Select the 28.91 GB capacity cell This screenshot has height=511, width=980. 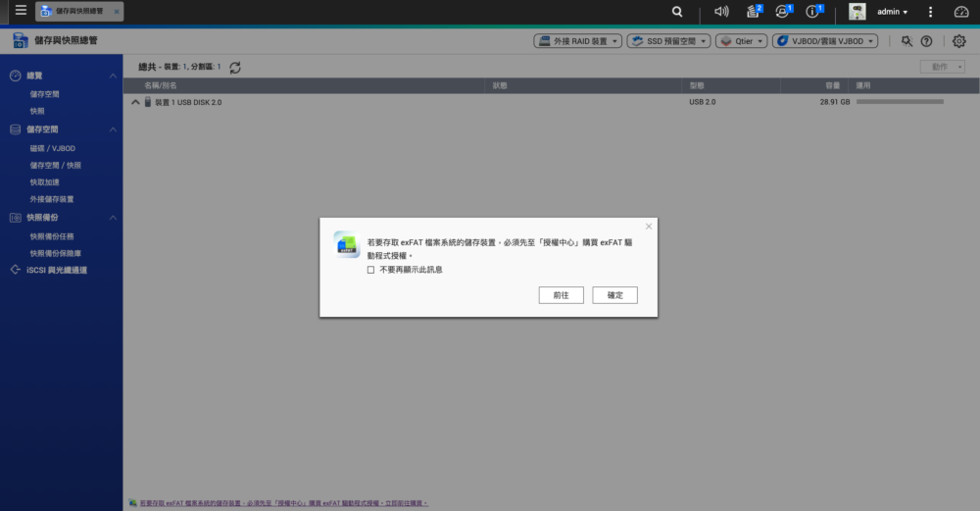(834, 102)
